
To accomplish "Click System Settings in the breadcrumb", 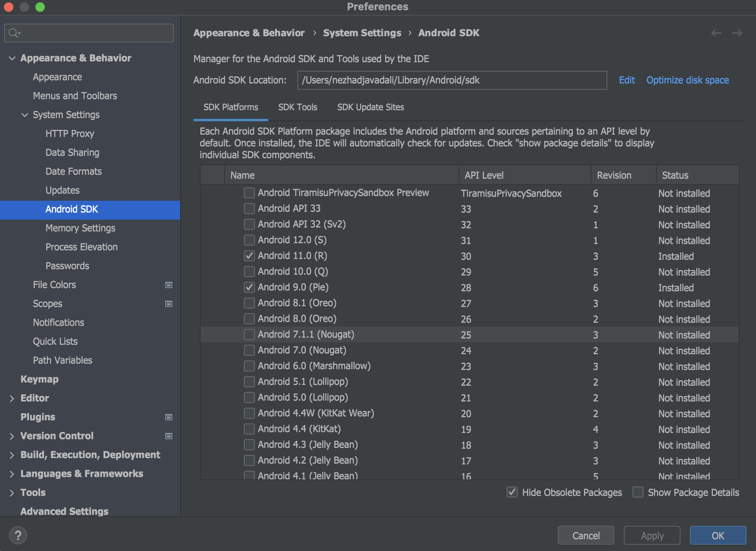I will click(x=362, y=33).
